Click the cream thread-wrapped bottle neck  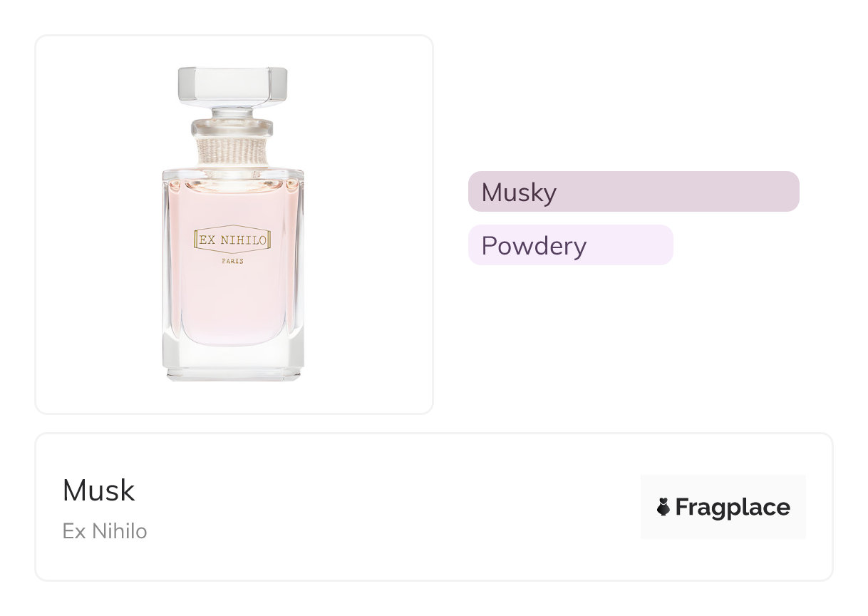(x=232, y=153)
